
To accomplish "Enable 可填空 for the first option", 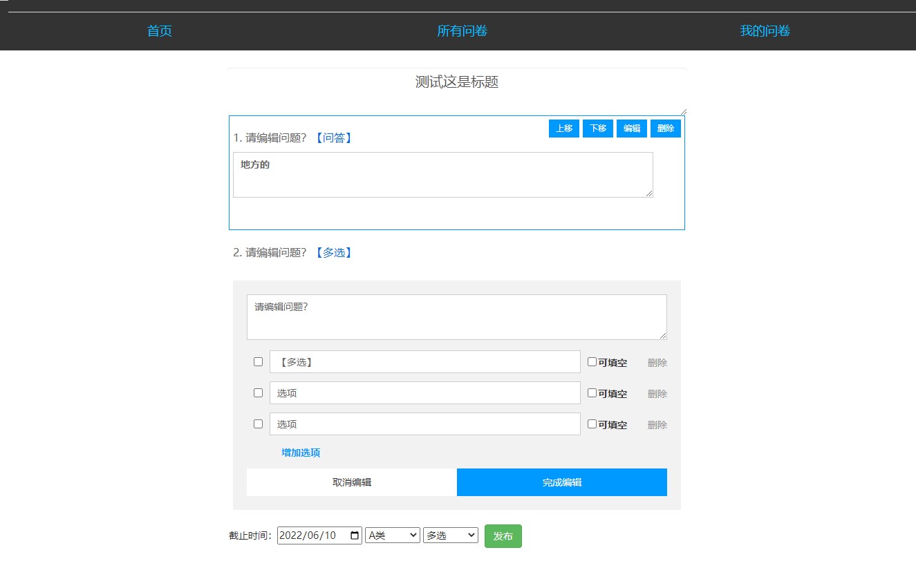I will tap(592, 361).
